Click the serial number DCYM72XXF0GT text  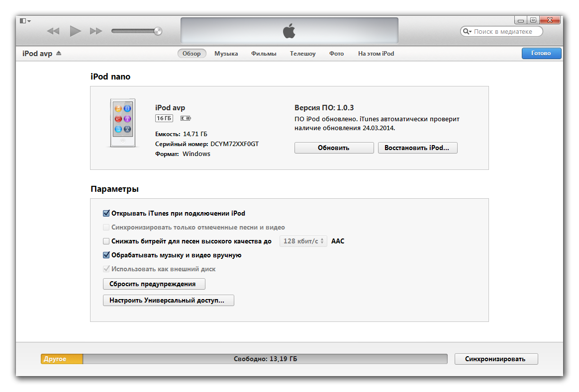coord(234,144)
